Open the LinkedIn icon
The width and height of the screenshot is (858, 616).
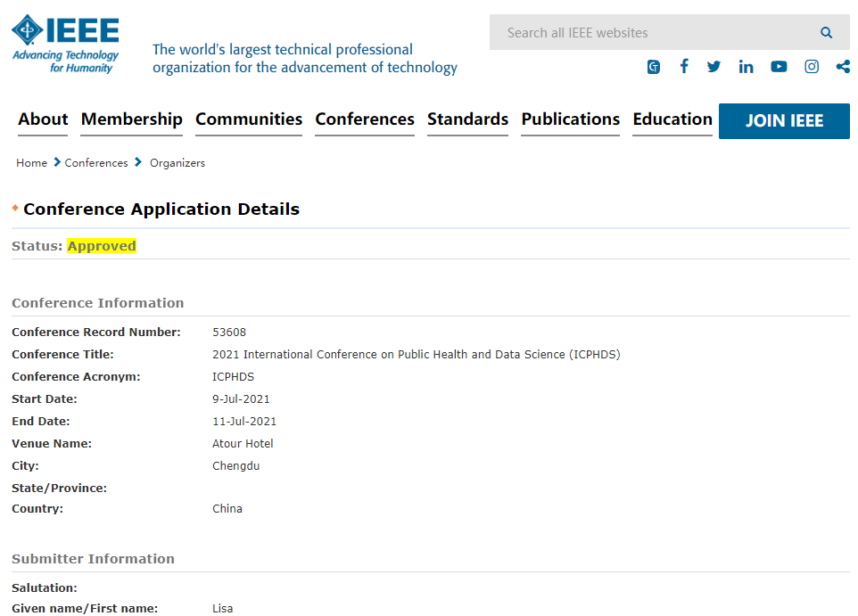tap(746, 67)
